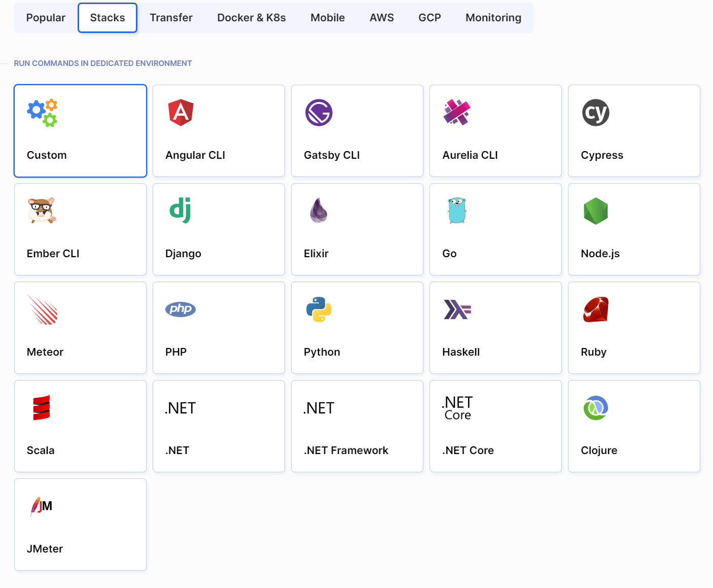Click 'Run commands in dedicated environment' heading
The width and height of the screenshot is (713, 588).
[103, 63]
